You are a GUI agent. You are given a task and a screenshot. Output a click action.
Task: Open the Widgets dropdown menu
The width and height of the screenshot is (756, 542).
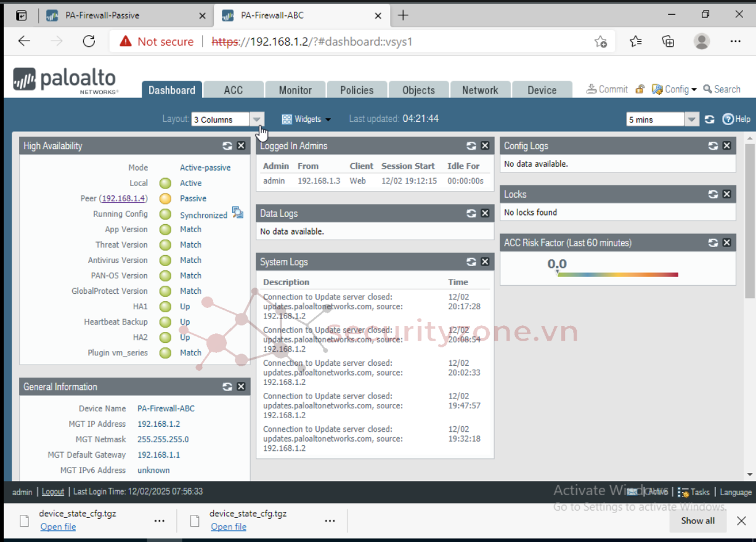point(306,119)
